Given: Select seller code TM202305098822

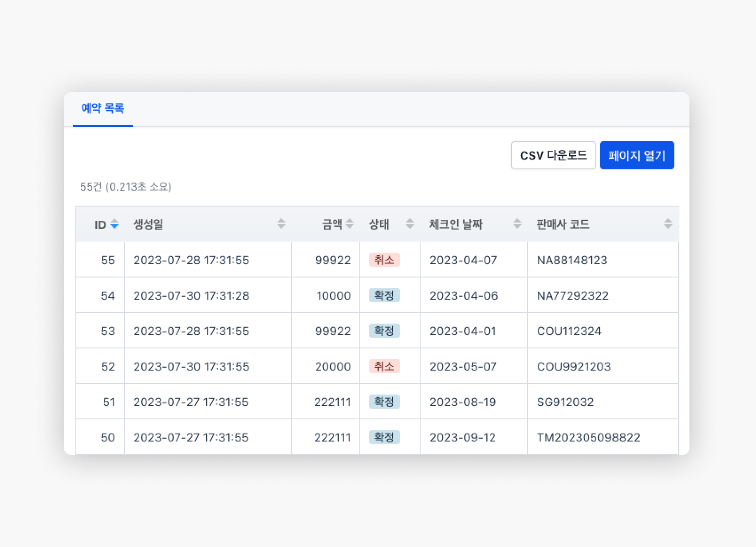Looking at the screenshot, I should coord(588,438).
